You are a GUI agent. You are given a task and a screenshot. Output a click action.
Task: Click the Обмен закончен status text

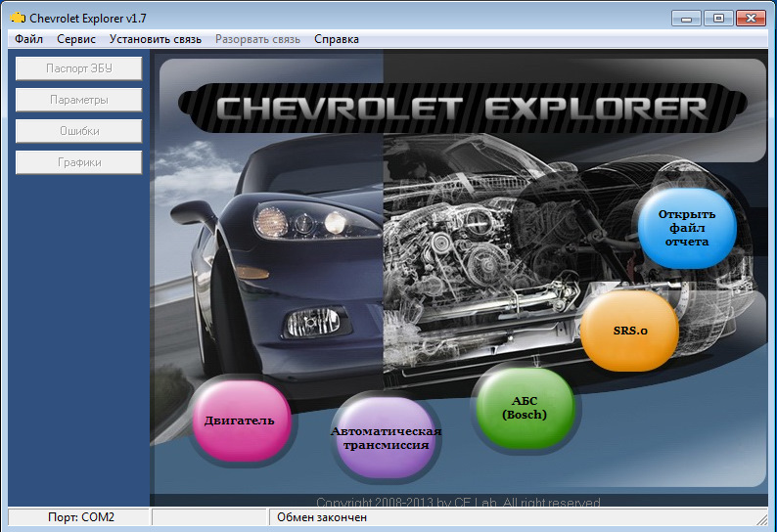[x=322, y=517]
